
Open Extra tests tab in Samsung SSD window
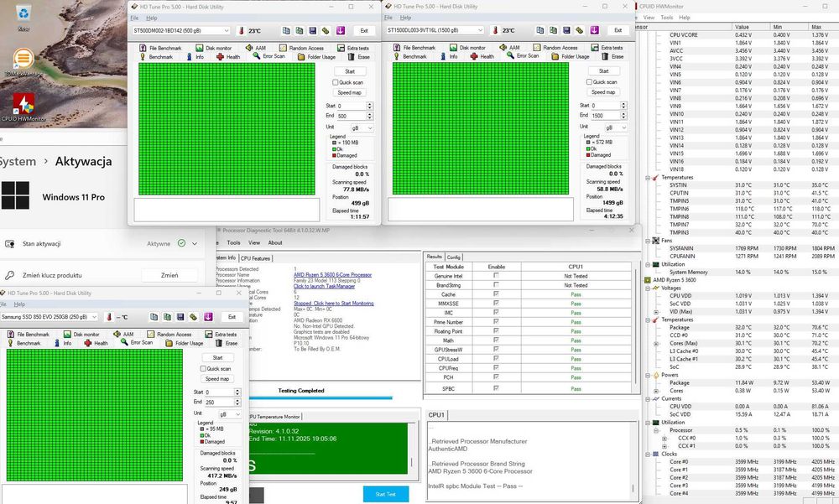pyautogui.click(x=221, y=335)
